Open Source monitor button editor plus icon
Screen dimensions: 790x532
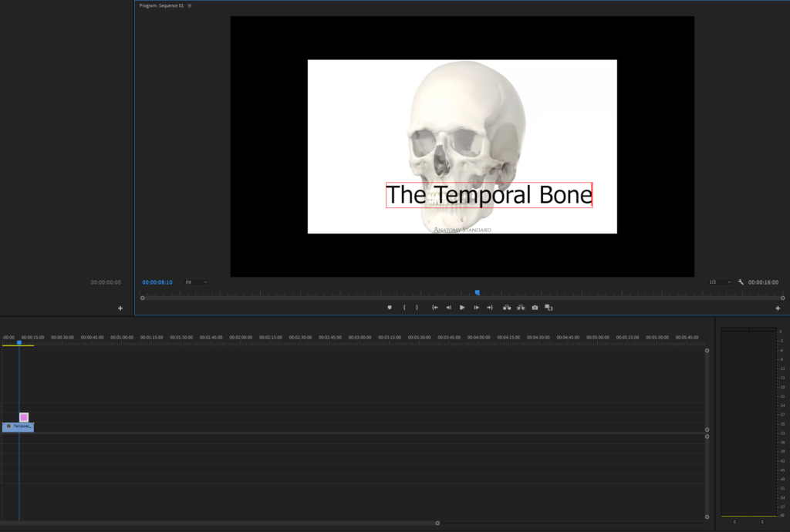point(120,308)
